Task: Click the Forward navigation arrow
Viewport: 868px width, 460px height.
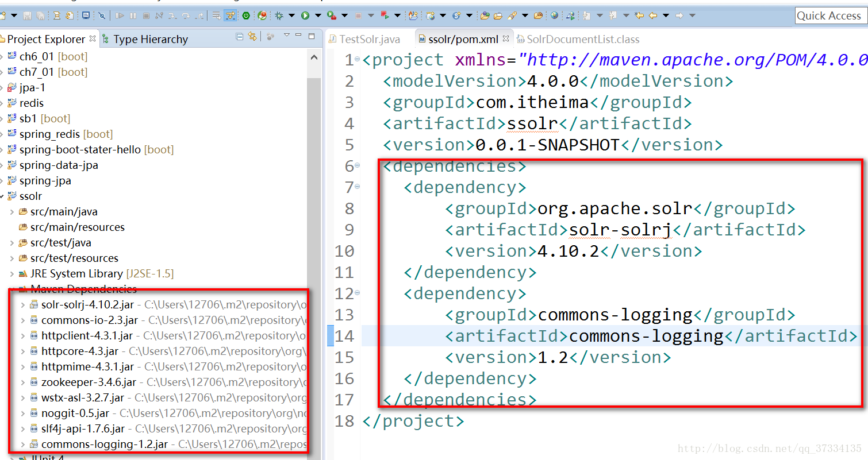Action: coord(679,16)
